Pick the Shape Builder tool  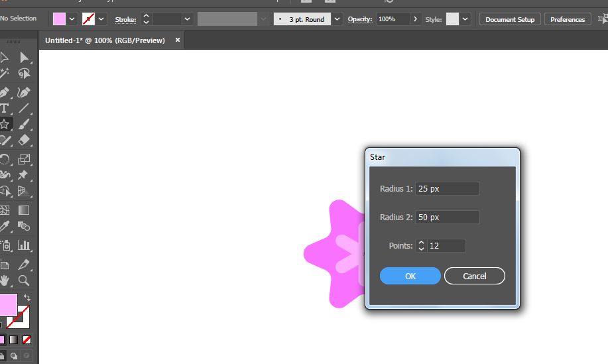click(5, 191)
